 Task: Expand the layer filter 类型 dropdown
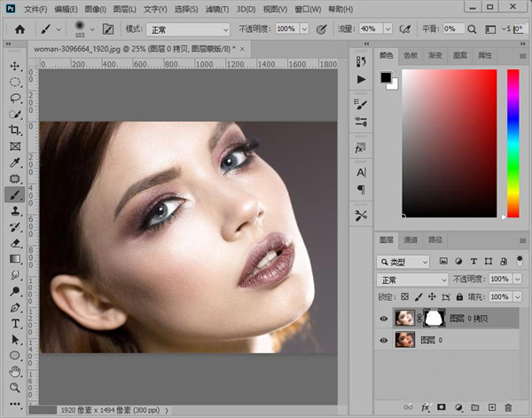(403, 262)
